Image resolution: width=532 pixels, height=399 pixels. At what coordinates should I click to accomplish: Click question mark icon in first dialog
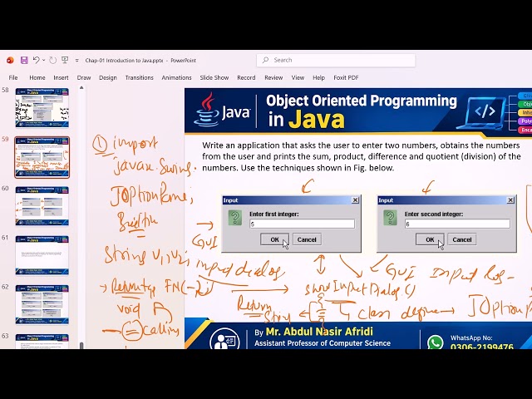[x=234, y=218]
